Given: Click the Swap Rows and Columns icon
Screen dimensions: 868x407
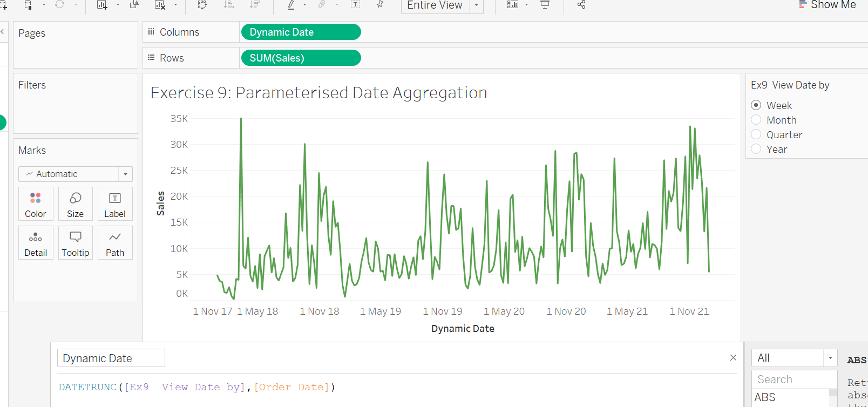Looking at the screenshot, I should 202,5.
